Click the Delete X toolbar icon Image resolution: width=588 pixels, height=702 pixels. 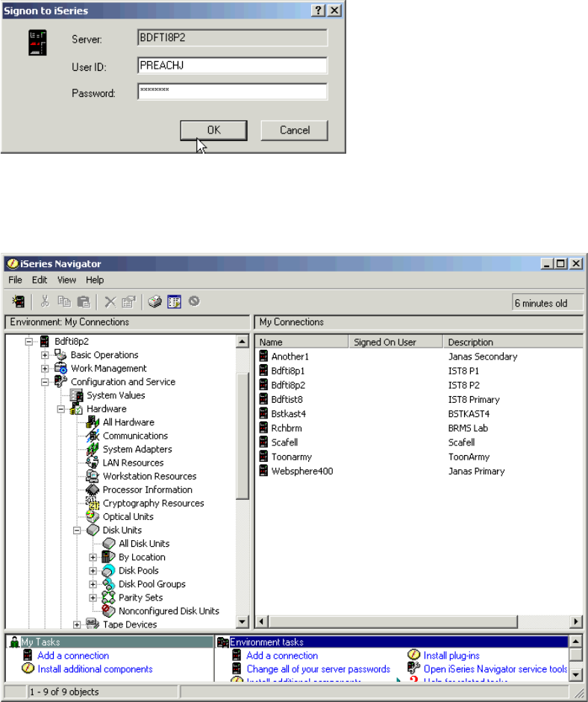[110, 301]
